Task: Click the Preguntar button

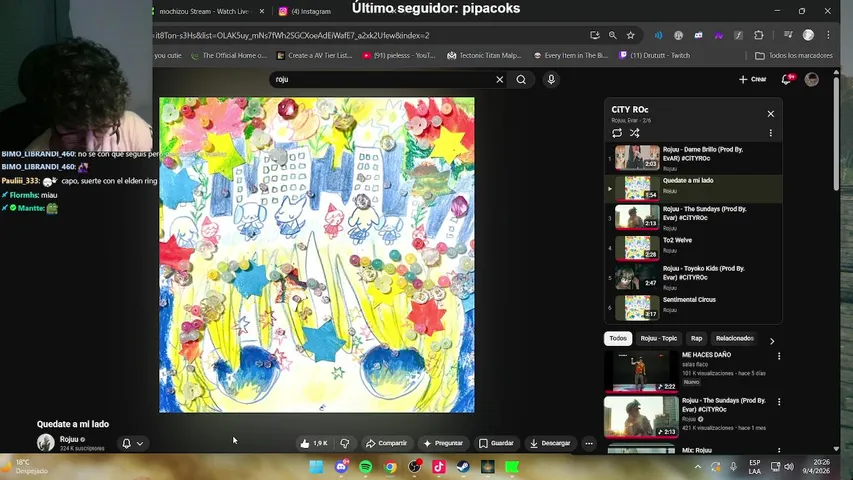Action: click(443, 444)
